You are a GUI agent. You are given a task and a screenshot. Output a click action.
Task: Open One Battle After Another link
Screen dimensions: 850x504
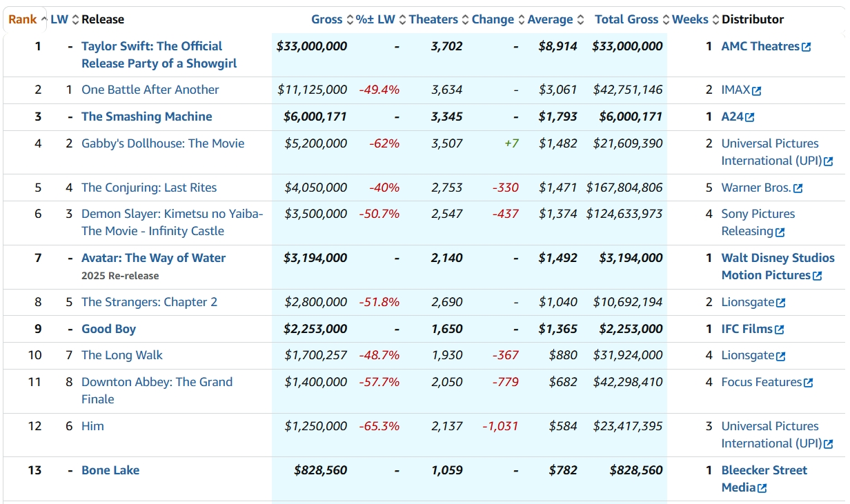[x=150, y=90]
